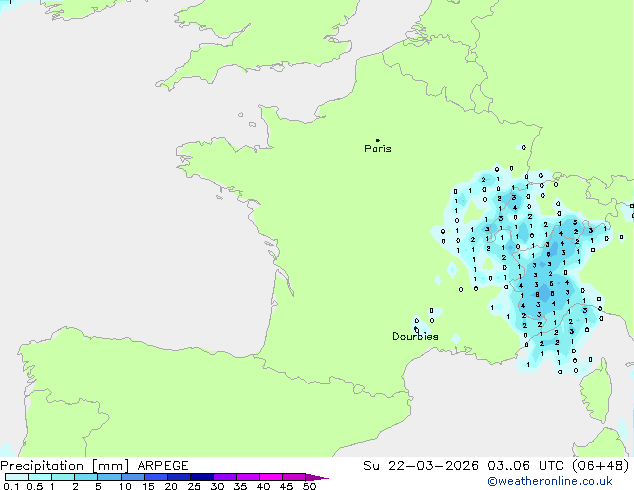Viewport: 634px width, 490px height.
Task: Pick the 0.1–0.5 mm legend swatch
Action: (x=17, y=477)
